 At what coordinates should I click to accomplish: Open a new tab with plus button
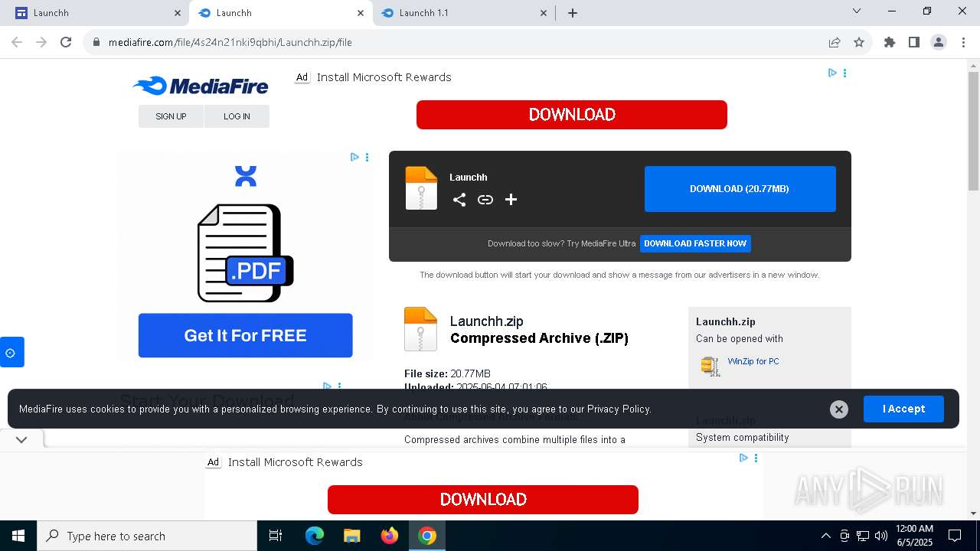pyautogui.click(x=573, y=13)
